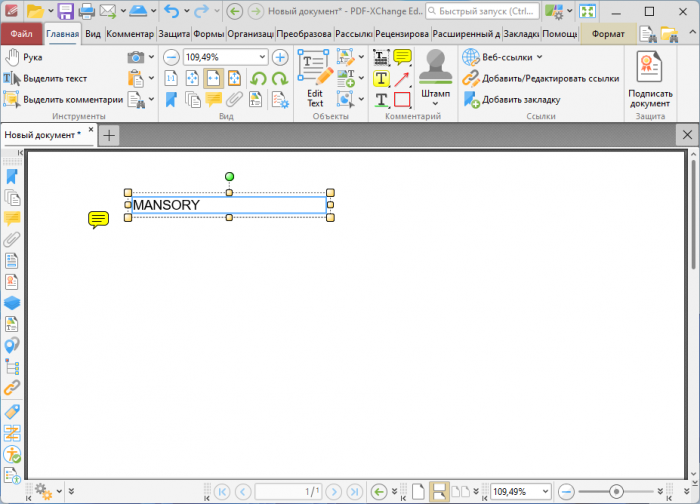The image size is (700, 504).
Task: Open the Bookmarks pane in left sidebar
Action: (12, 176)
